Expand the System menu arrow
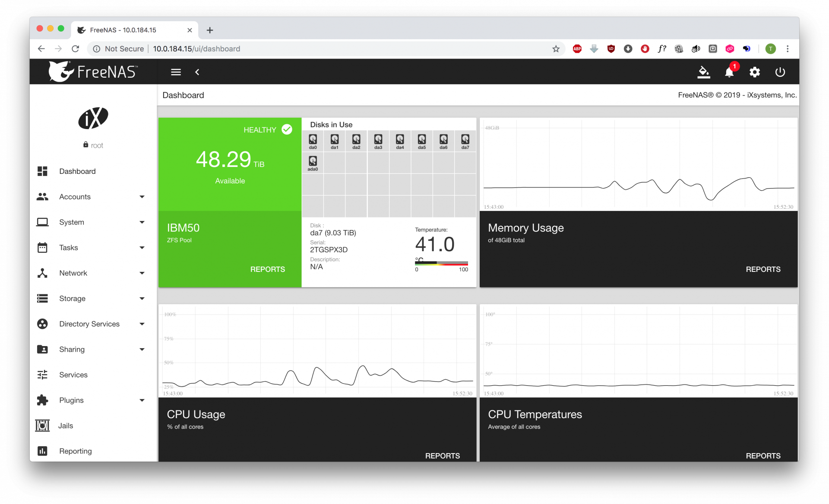The height and width of the screenshot is (504, 829). 142,222
